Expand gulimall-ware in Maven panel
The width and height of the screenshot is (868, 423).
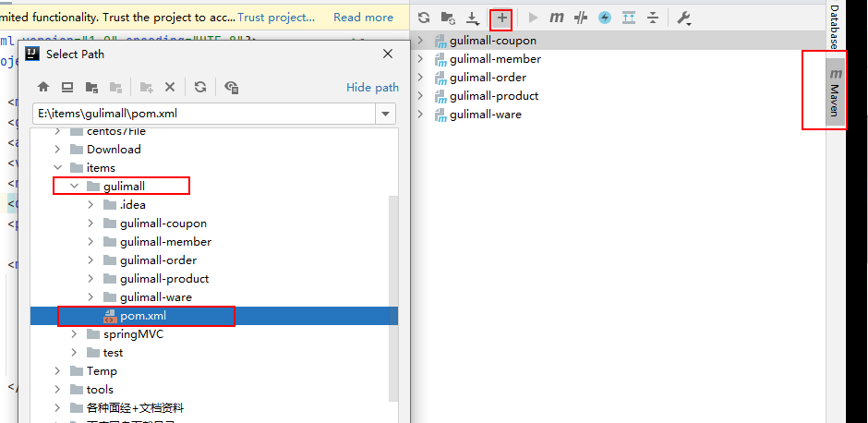click(420, 114)
